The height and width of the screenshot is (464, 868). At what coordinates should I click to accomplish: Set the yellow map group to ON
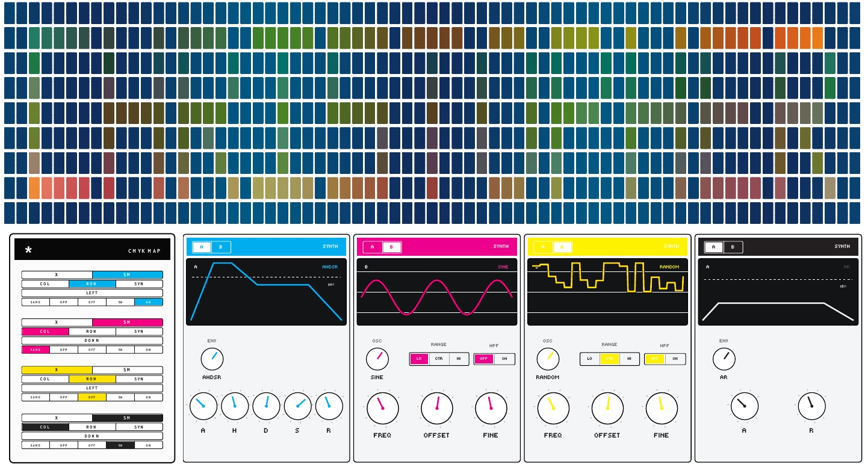[149, 397]
